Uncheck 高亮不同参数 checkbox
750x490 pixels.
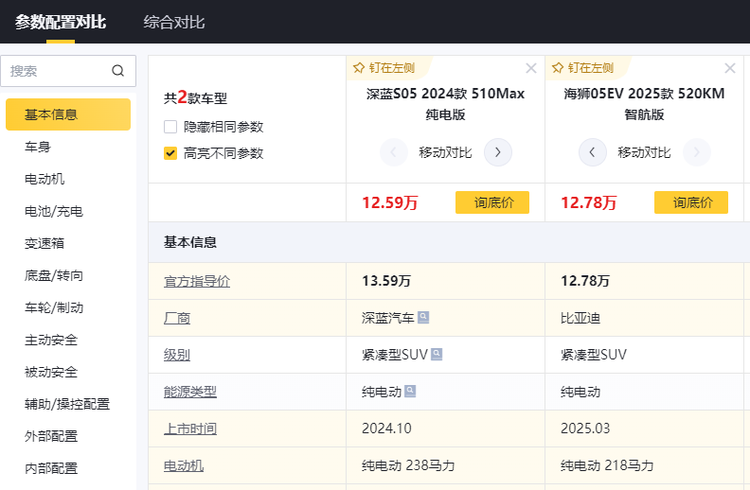[171, 153]
